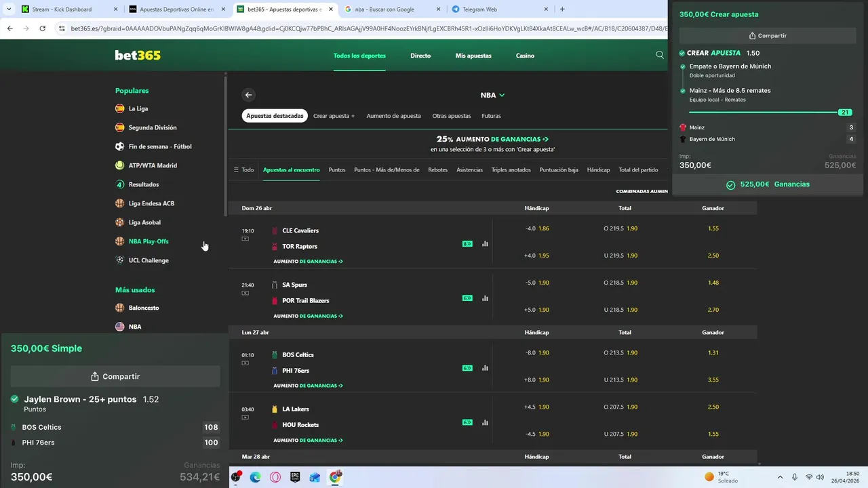This screenshot has width=868, height=488.
Task: Click the live stream icon under 19:10
Action: point(245,239)
